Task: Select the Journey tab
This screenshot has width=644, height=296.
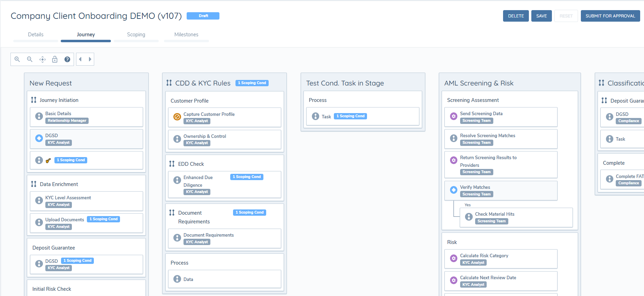Action: click(86, 35)
